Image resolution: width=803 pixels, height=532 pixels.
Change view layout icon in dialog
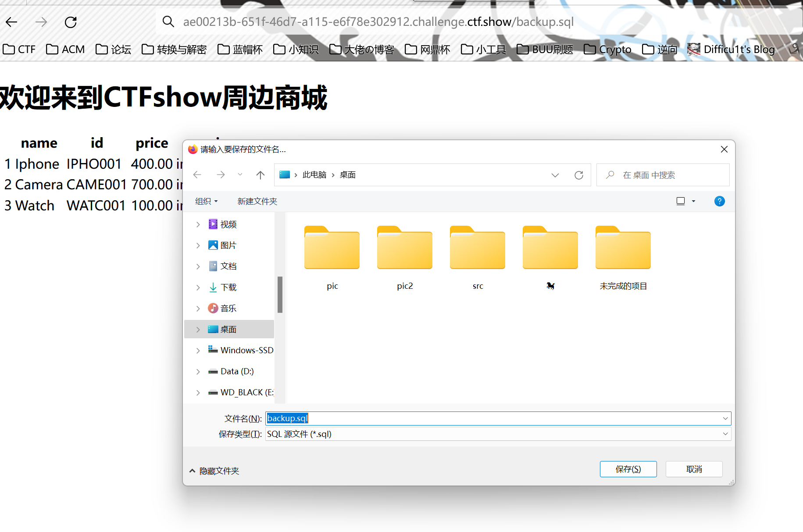pos(681,201)
